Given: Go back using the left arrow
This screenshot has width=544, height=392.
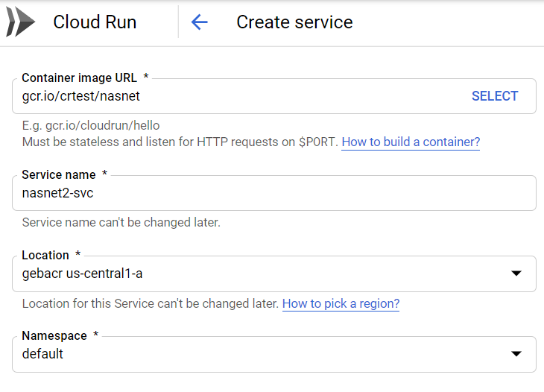Looking at the screenshot, I should (x=199, y=22).
